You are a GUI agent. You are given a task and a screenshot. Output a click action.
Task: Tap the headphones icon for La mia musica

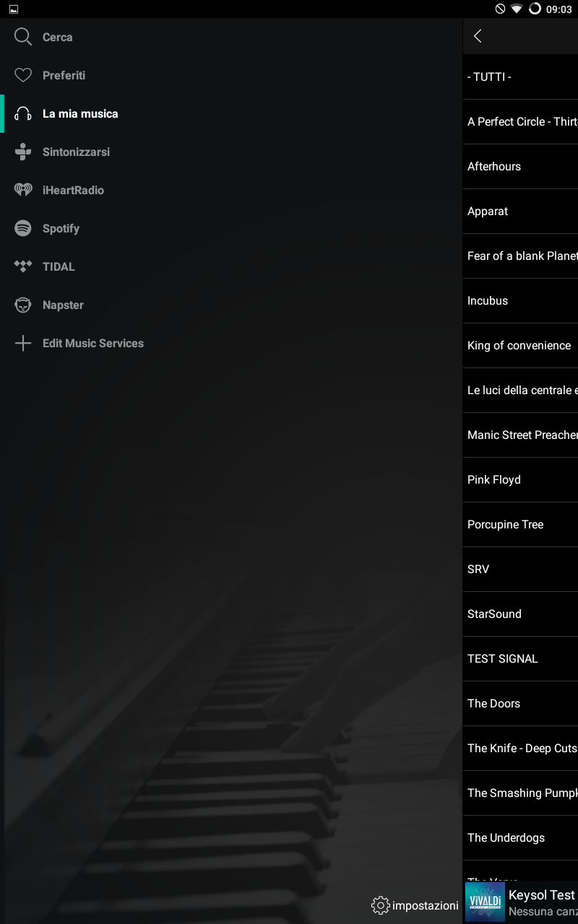(x=23, y=113)
